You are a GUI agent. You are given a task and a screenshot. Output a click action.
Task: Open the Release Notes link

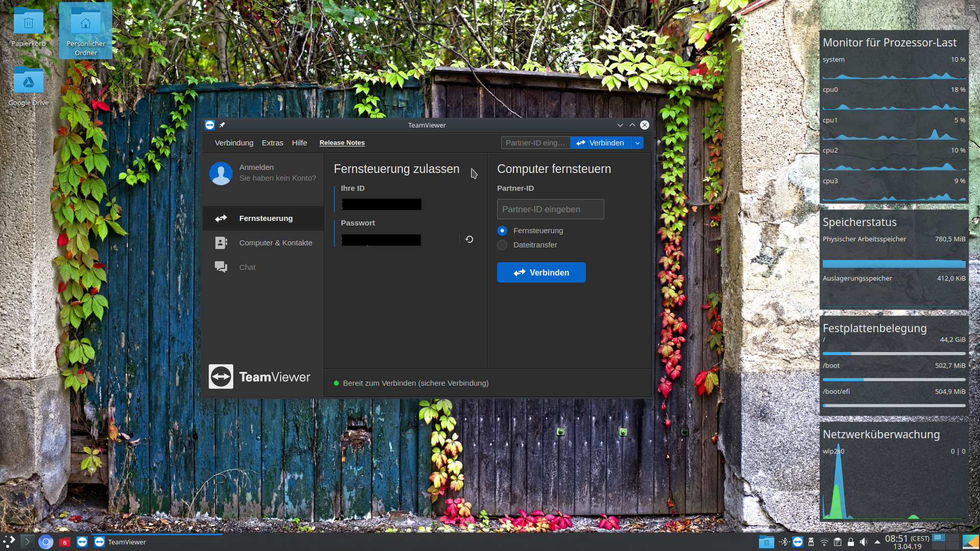pos(342,143)
